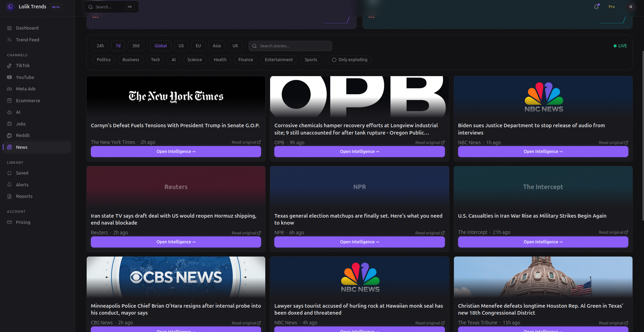
Task: Select the US region filter
Action: (x=181, y=46)
